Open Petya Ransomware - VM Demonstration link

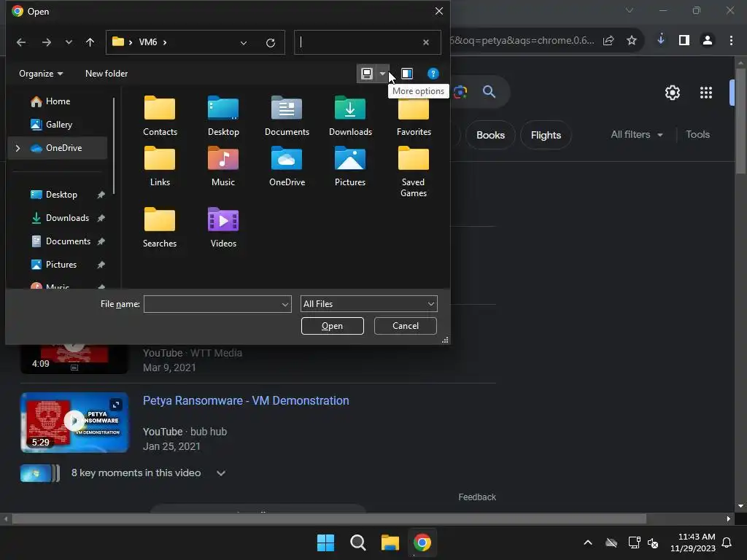click(x=246, y=401)
